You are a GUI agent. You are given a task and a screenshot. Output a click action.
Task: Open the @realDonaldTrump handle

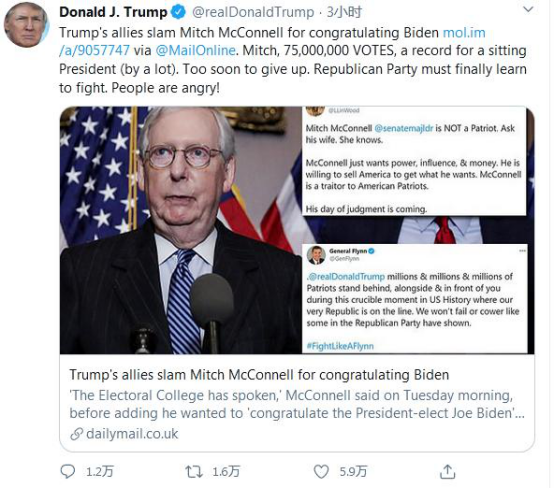pos(253,12)
